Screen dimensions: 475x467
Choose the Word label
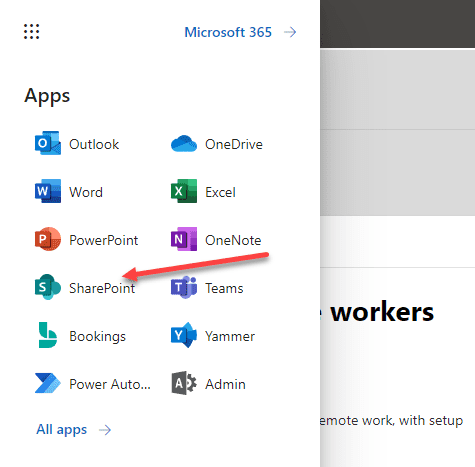click(x=86, y=192)
